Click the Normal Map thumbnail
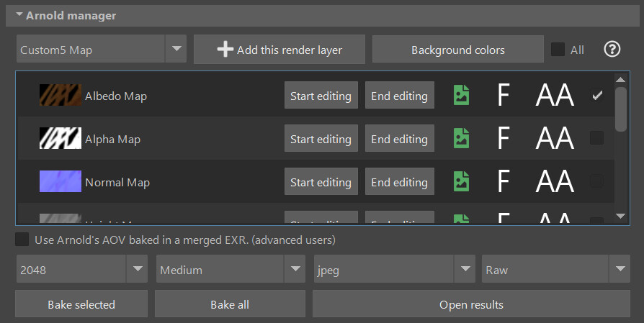 (x=61, y=181)
